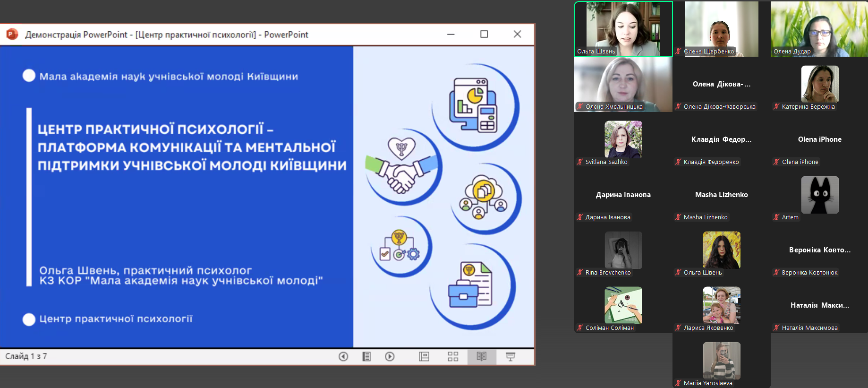Switch to Normal view in the status bar

424,356
